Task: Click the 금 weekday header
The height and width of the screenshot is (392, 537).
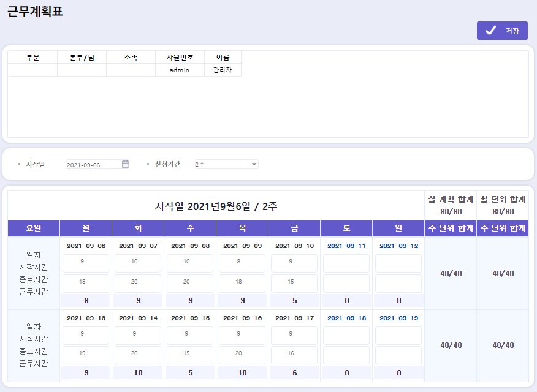Action: tap(294, 228)
